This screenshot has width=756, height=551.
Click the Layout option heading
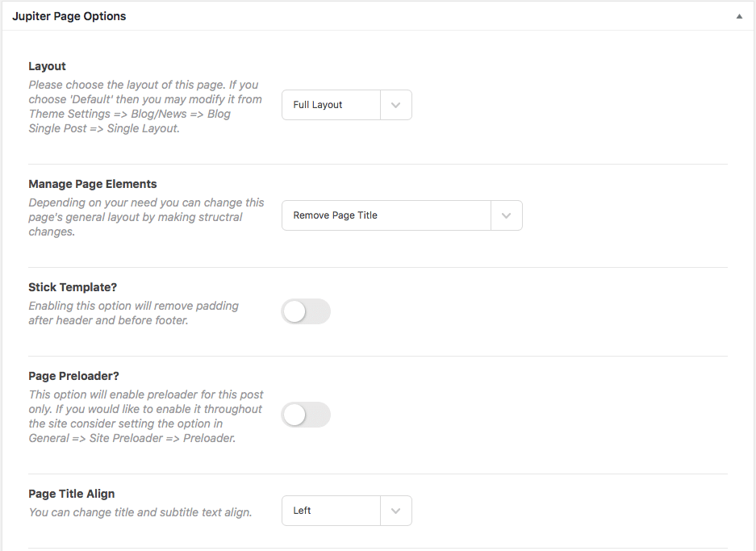[48, 66]
